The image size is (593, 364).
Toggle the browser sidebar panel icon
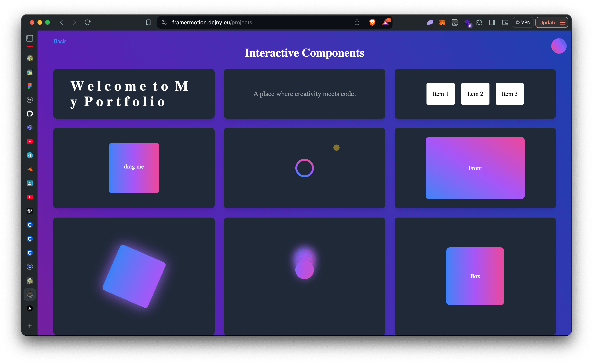(x=492, y=22)
